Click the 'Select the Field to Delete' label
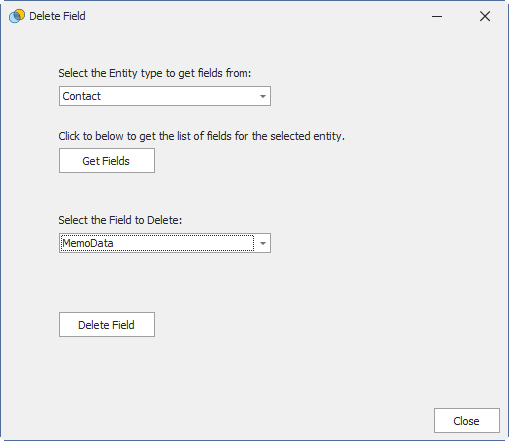Screen dimensions: 509x441 coord(120,220)
